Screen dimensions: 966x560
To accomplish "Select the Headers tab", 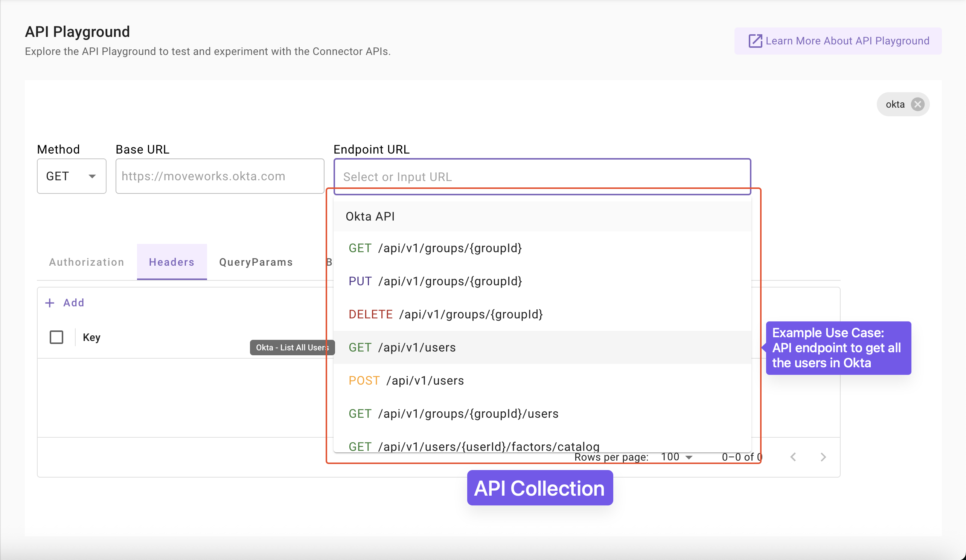I will 172,262.
